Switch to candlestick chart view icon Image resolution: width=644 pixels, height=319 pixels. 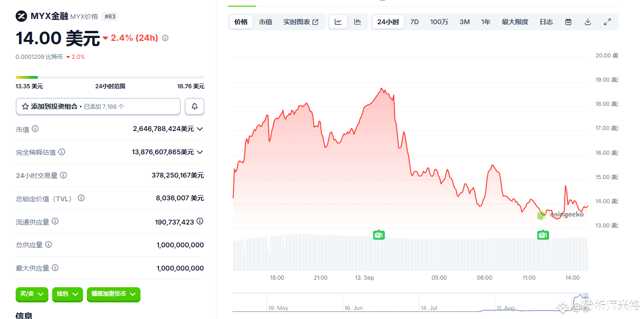[357, 22]
